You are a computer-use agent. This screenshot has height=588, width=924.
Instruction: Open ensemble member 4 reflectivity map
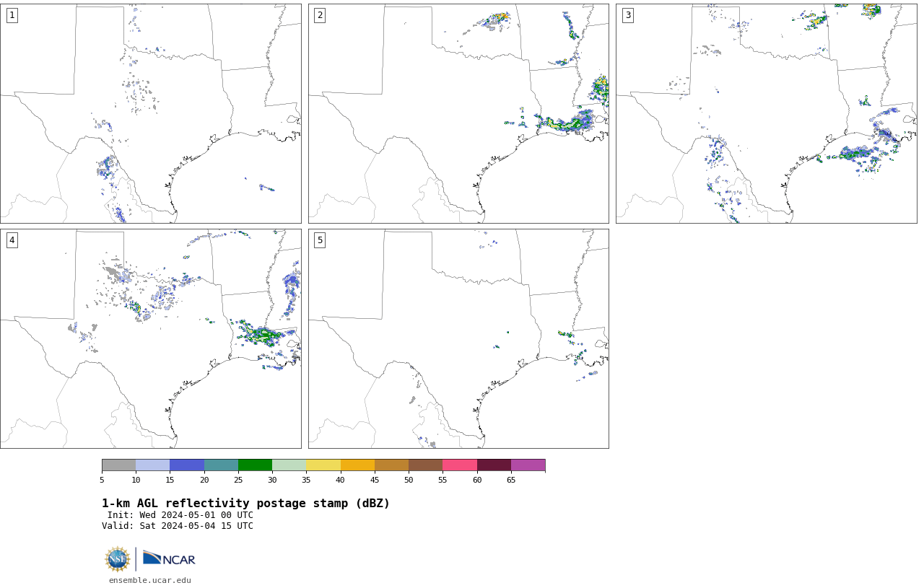tap(151, 338)
